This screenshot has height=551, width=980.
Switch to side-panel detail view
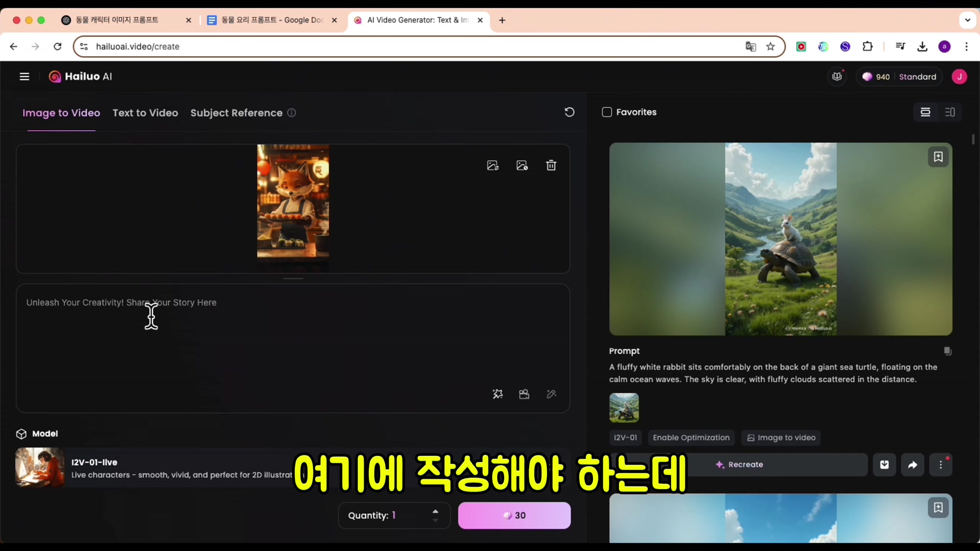click(950, 112)
